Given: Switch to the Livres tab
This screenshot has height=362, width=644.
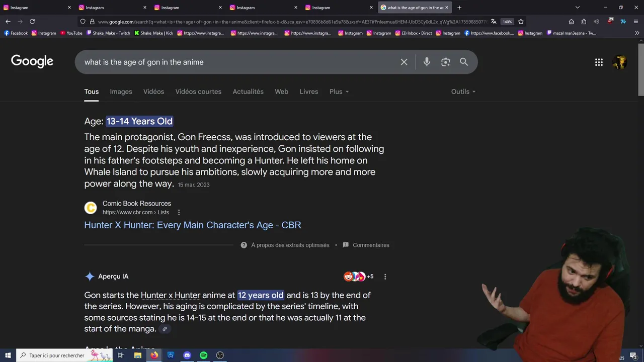Looking at the screenshot, I should point(308,92).
